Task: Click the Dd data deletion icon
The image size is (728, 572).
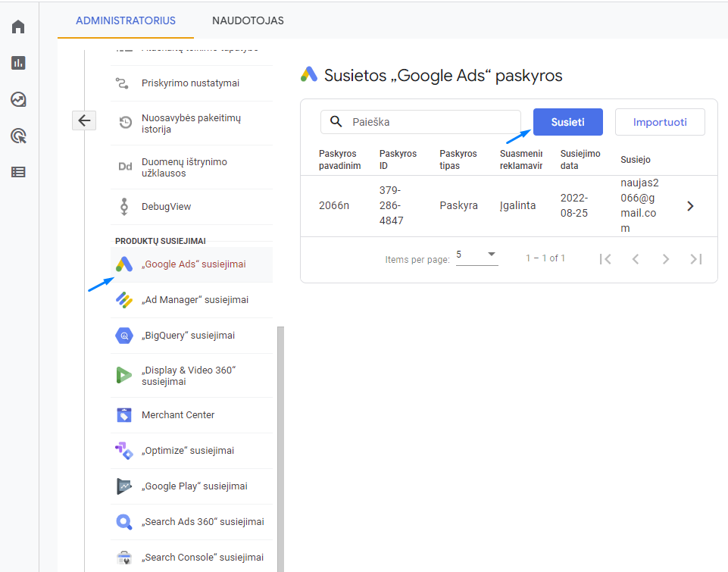Action: pyautogui.click(x=125, y=167)
